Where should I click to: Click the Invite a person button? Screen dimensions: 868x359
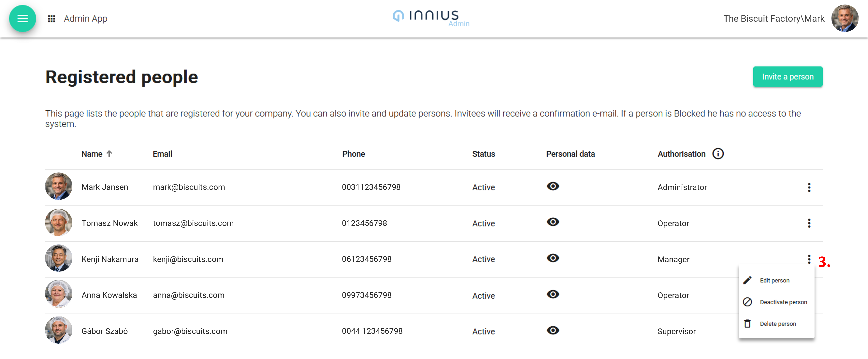(788, 77)
